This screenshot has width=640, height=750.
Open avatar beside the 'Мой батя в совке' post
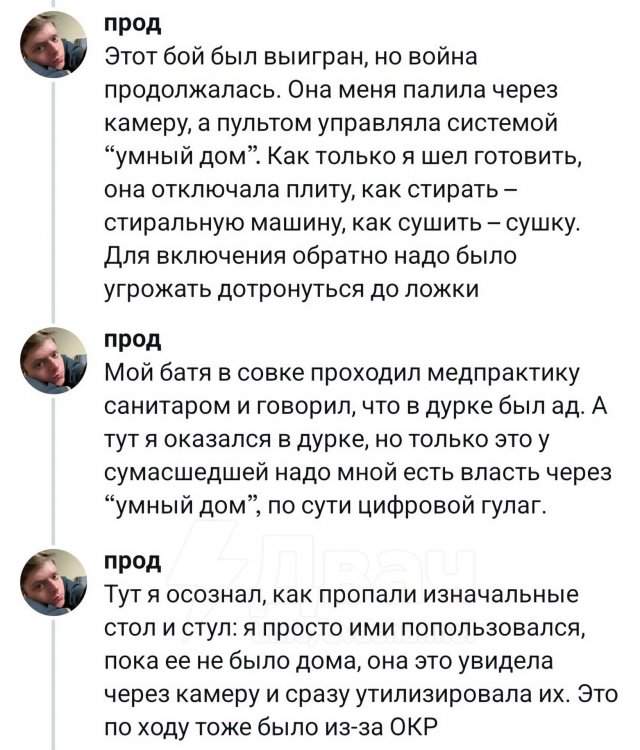[x=54, y=360]
